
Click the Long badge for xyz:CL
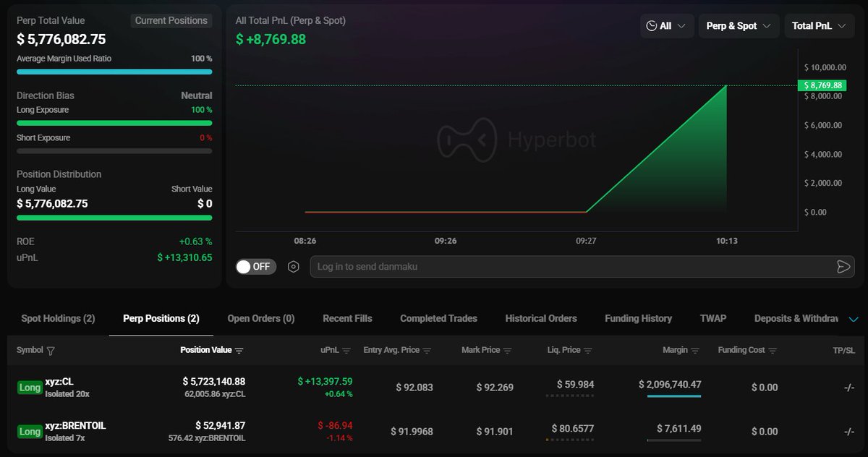(30, 388)
